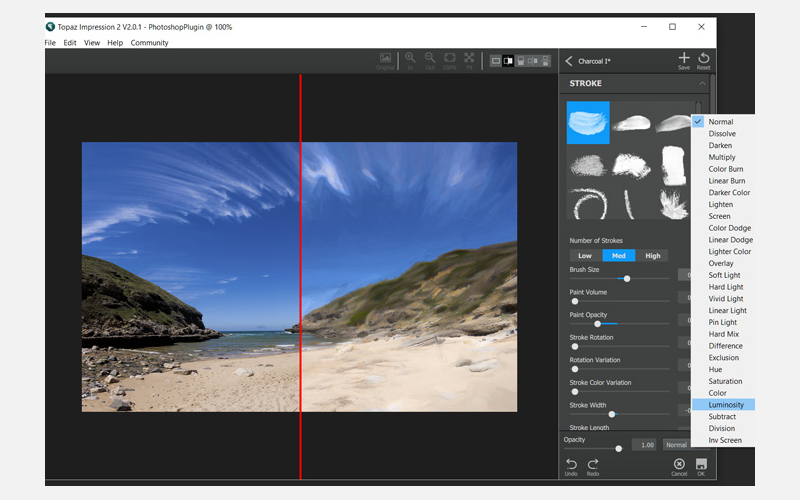Go back with arrow beside Charcoal I
The image size is (800, 500).
(x=569, y=61)
